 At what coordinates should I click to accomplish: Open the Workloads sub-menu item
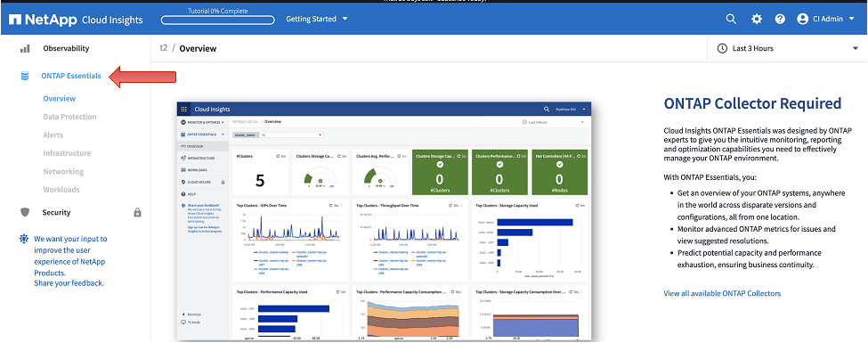click(61, 190)
